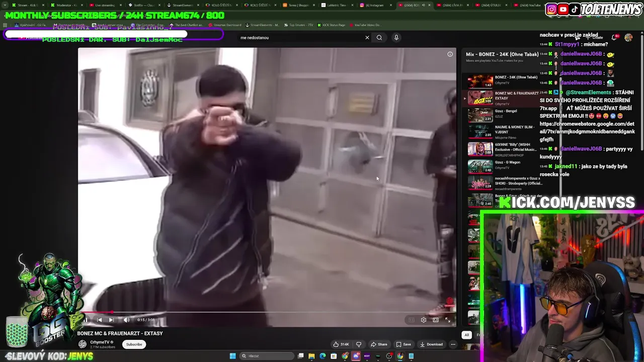Pause the YouTube video
Image resolution: width=644 pixels, height=362 pixels.
(x=86, y=320)
